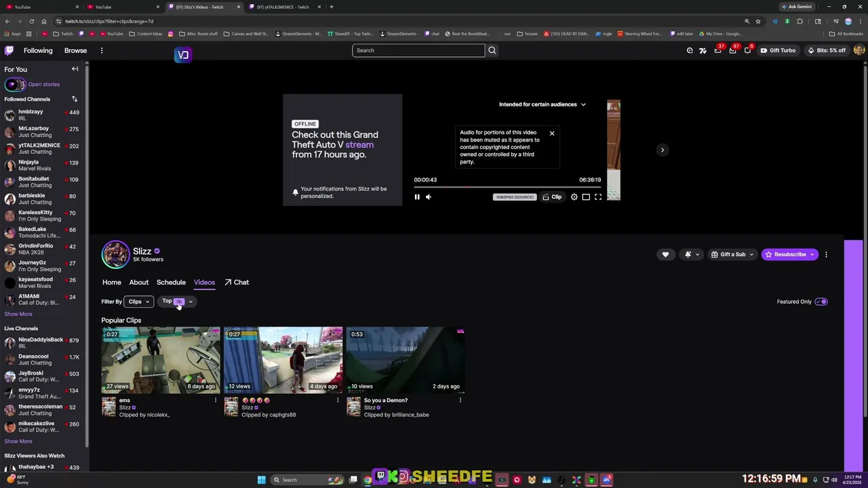The width and height of the screenshot is (868, 488).
Task: Click the heart follow button
Action: point(665,254)
